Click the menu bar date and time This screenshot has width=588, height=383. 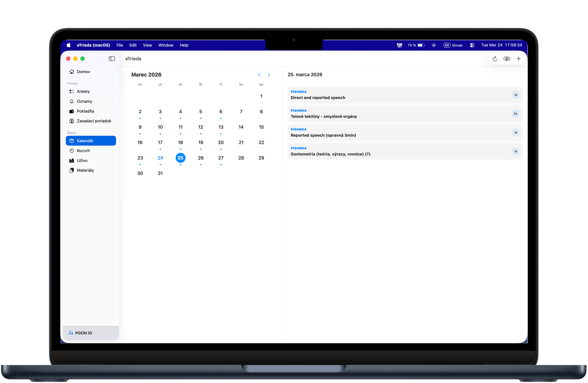click(501, 45)
